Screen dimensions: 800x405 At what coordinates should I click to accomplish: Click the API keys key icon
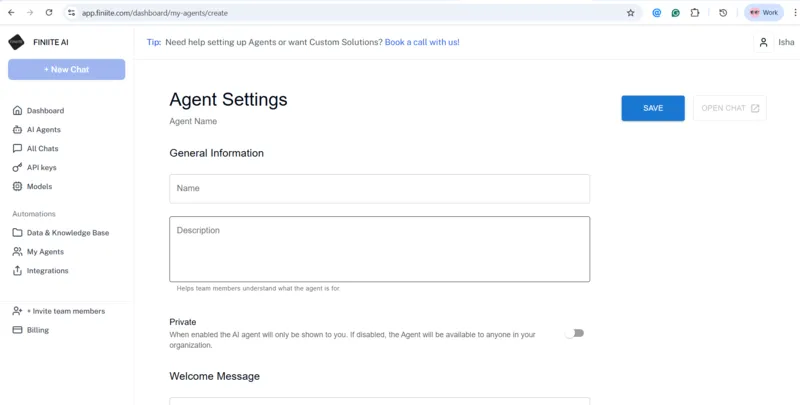(17, 167)
